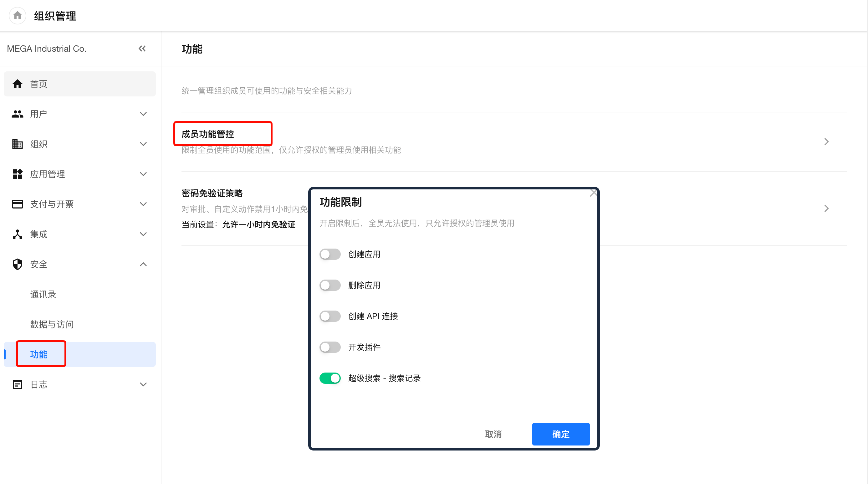Disable the 超级搜索 - 搜索记录 toggle

[330, 378]
